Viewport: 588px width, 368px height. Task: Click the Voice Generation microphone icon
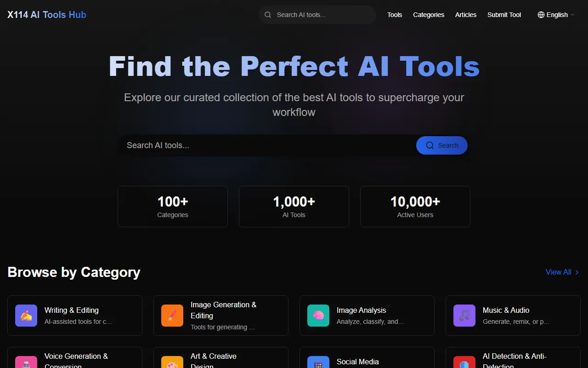26,363
